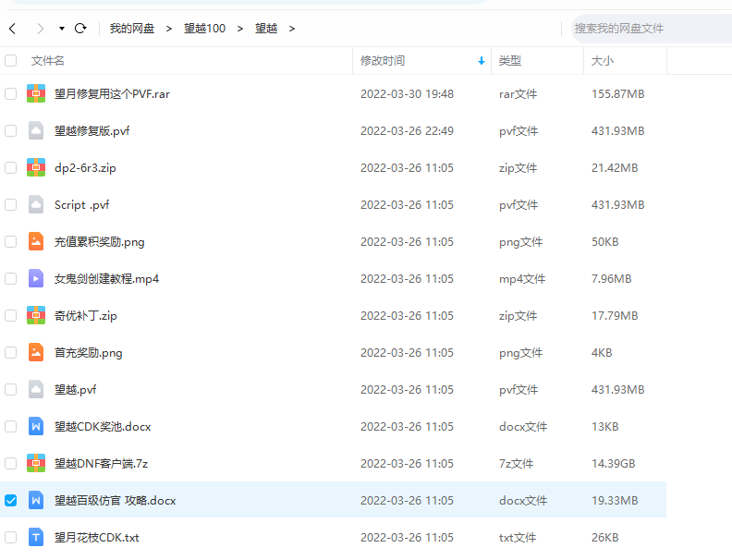This screenshot has height=560, width=732.
Task: Expand chevron after 望越 breadcrumb
Action: 292,29
